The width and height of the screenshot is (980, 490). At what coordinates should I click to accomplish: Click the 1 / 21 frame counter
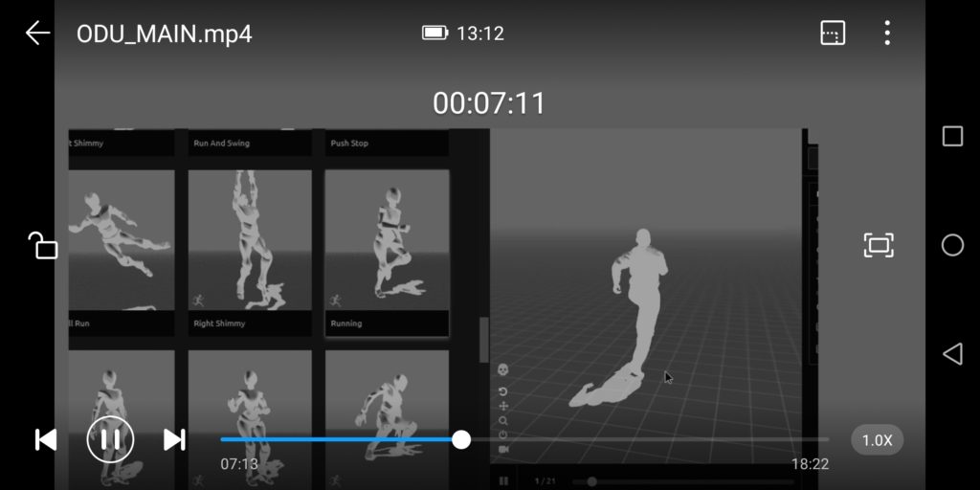click(545, 481)
